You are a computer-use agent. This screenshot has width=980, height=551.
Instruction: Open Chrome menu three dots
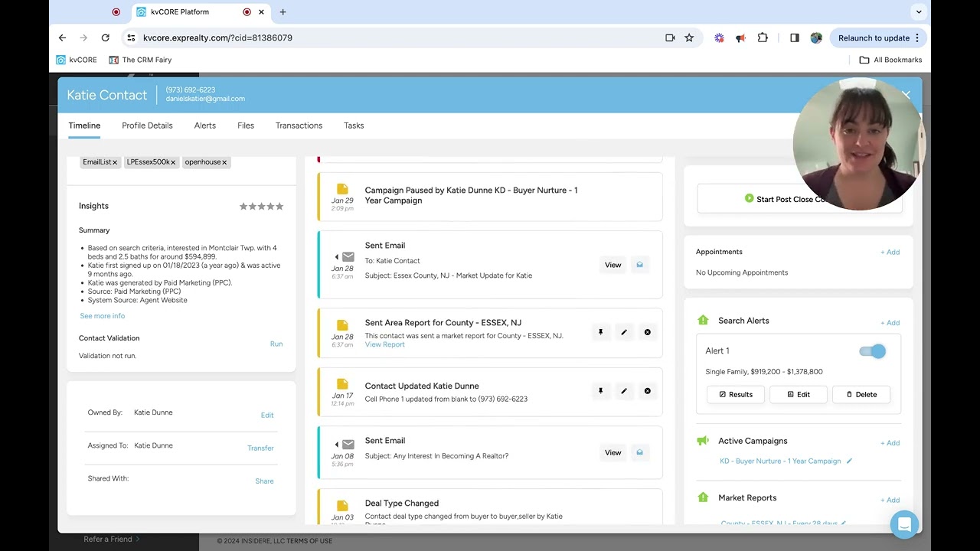[x=917, y=37]
